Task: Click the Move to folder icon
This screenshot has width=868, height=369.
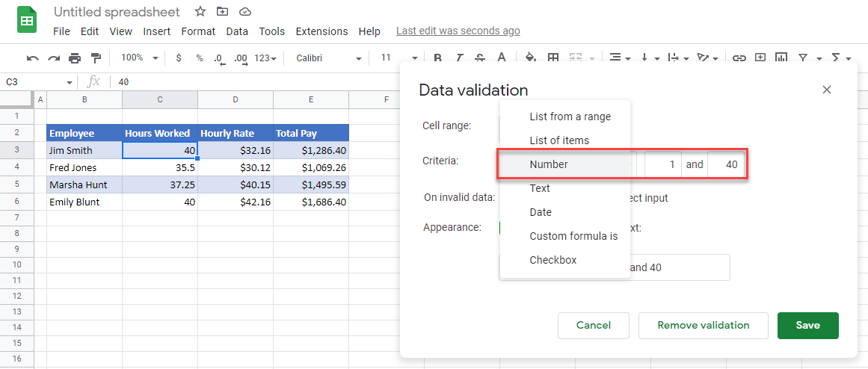Action: click(x=222, y=12)
